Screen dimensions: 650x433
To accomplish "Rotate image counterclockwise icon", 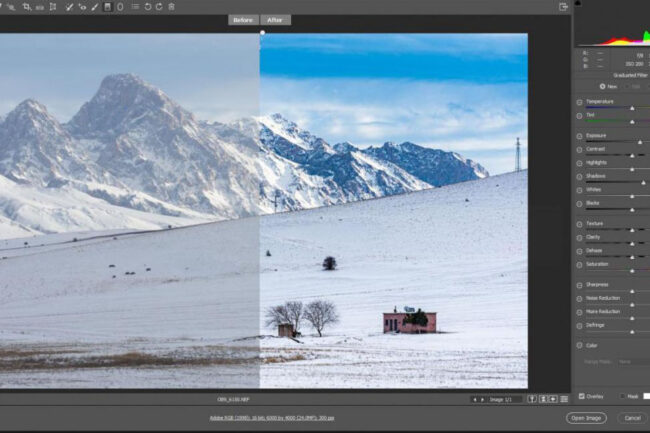I will [147, 7].
